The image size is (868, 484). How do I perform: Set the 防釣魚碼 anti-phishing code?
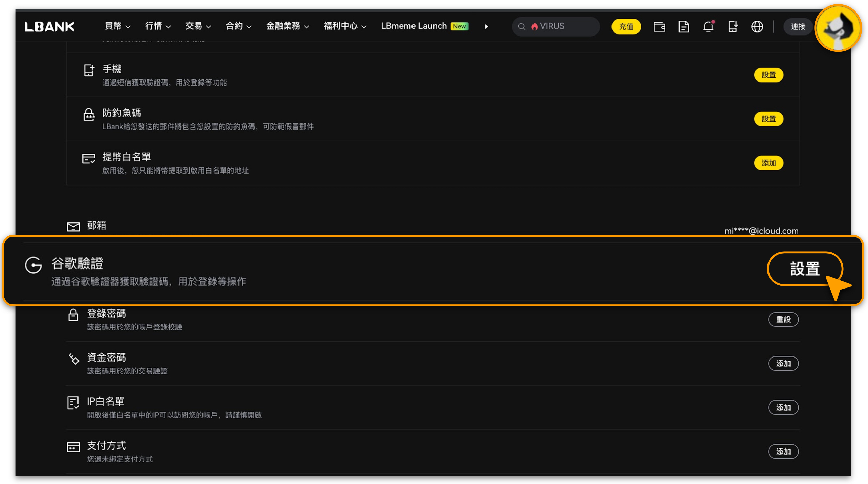click(x=768, y=119)
